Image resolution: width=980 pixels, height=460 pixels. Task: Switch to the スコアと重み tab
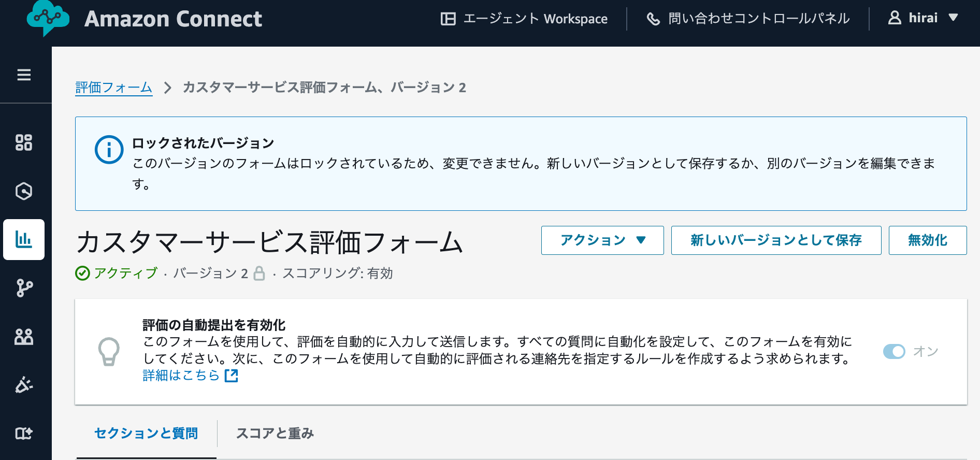pyautogui.click(x=275, y=433)
